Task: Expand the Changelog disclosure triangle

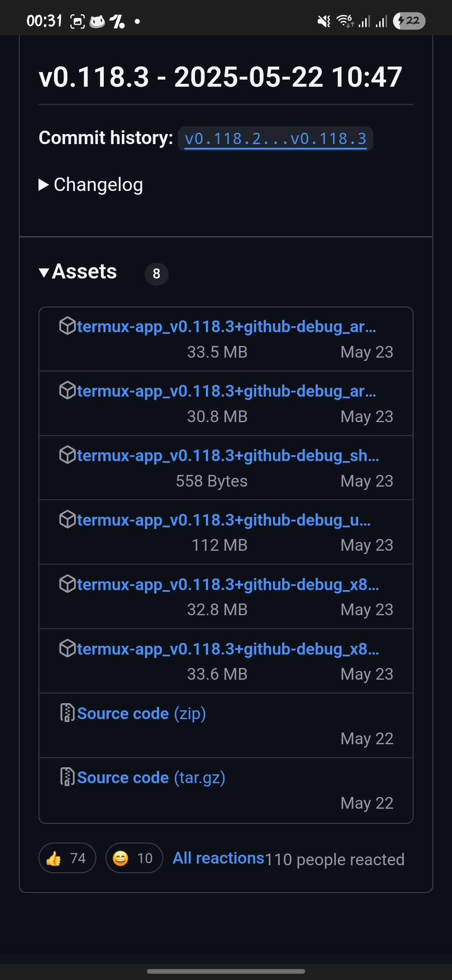Action: click(x=44, y=185)
